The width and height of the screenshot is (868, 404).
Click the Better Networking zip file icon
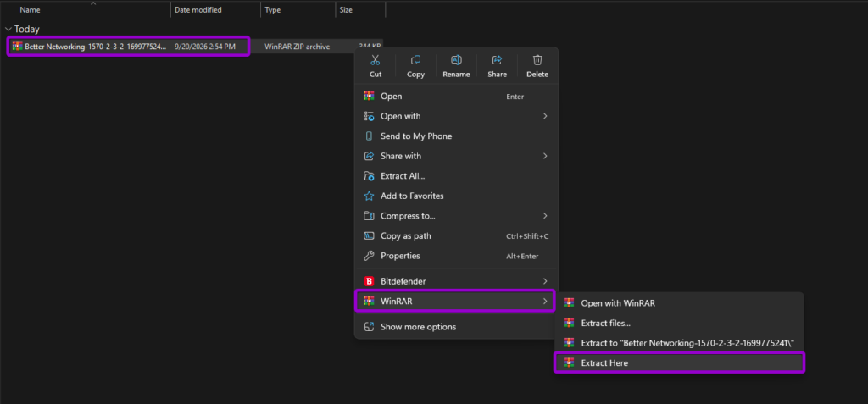[17, 47]
